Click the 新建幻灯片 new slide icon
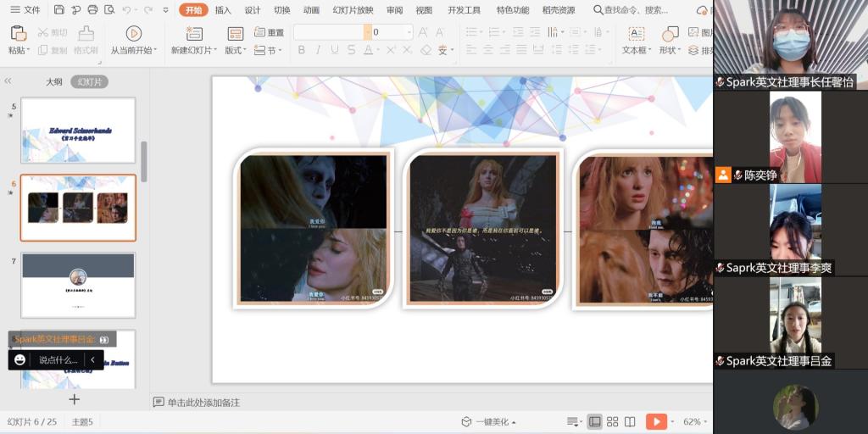This screenshot has height=434, width=868. (x=194, y=33)
